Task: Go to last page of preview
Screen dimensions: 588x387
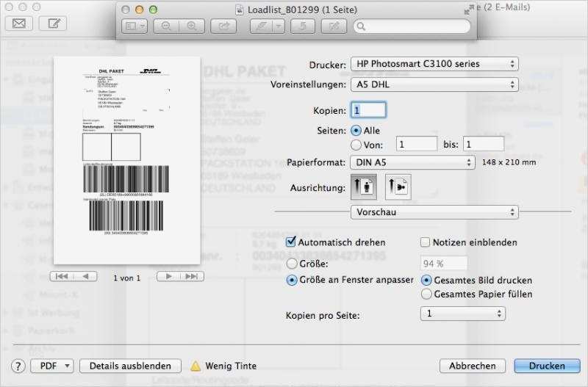Action: coord(192,277)
